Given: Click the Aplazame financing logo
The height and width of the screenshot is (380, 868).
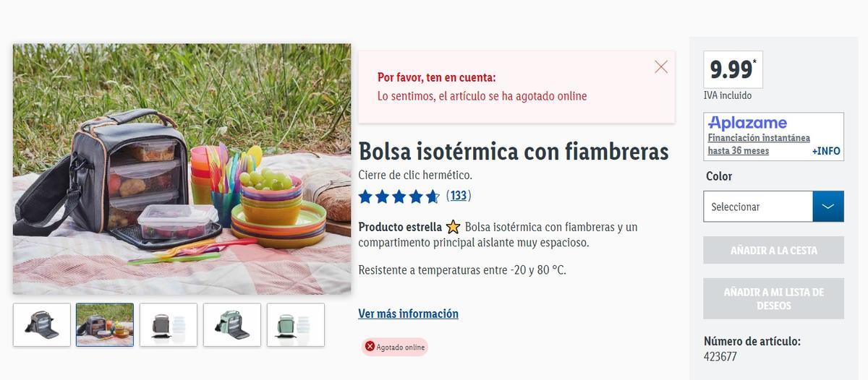Looking at the screenshot, I should [x=747, y=123].
